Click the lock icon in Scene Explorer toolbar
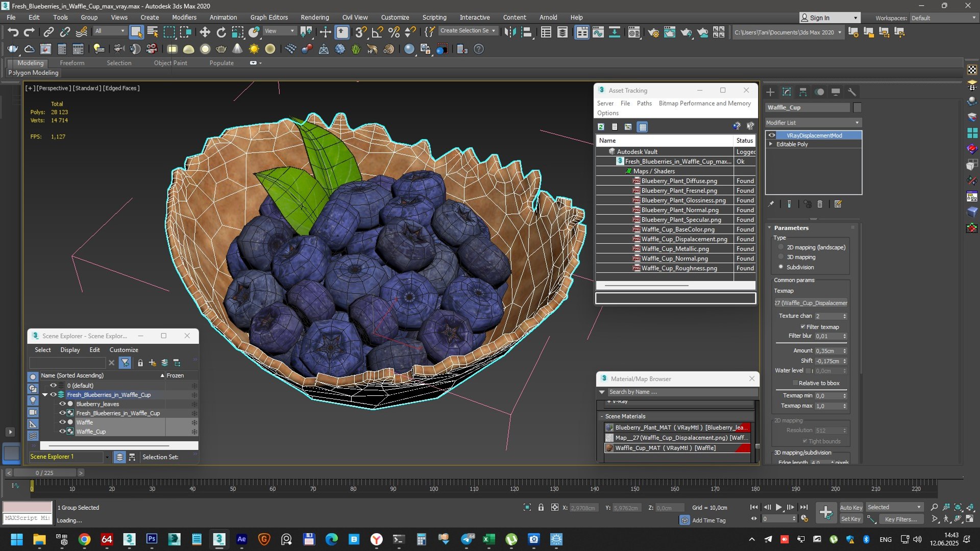Screen dimensions: 980x551 [x=140, y=363]
